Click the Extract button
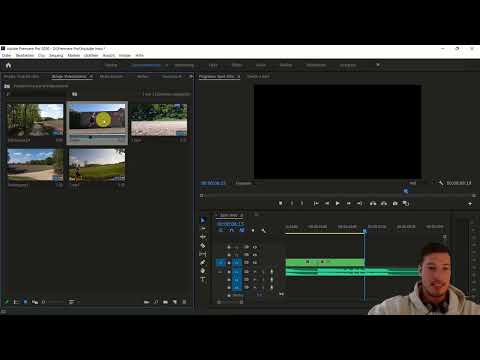 384,203
